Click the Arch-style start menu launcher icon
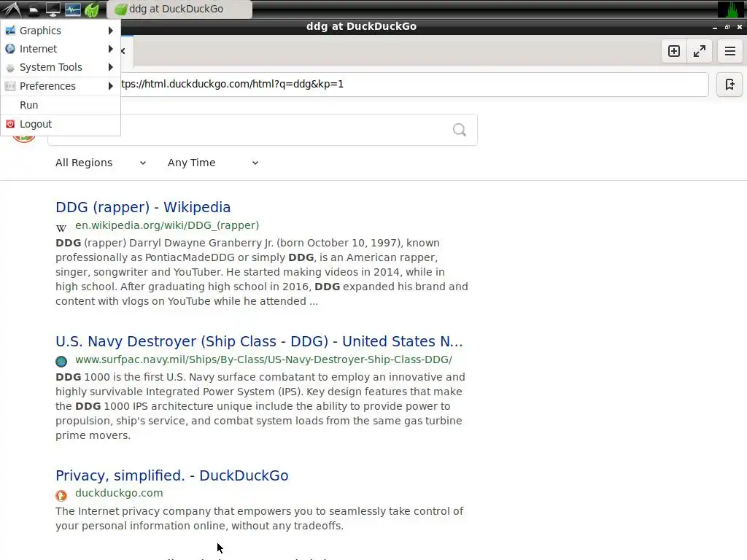The height and width of the screenshot is (560, 747). 12,9
